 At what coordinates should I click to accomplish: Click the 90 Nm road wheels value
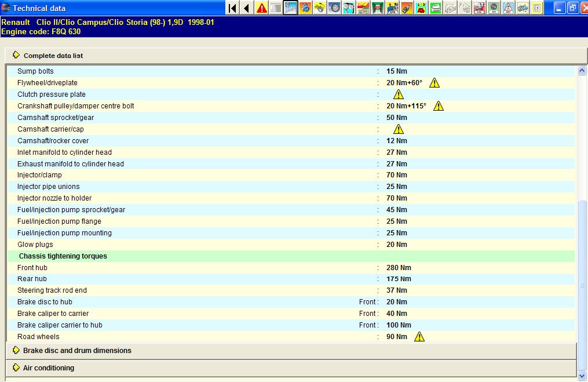pyautogui.click(x=397, y=337)
